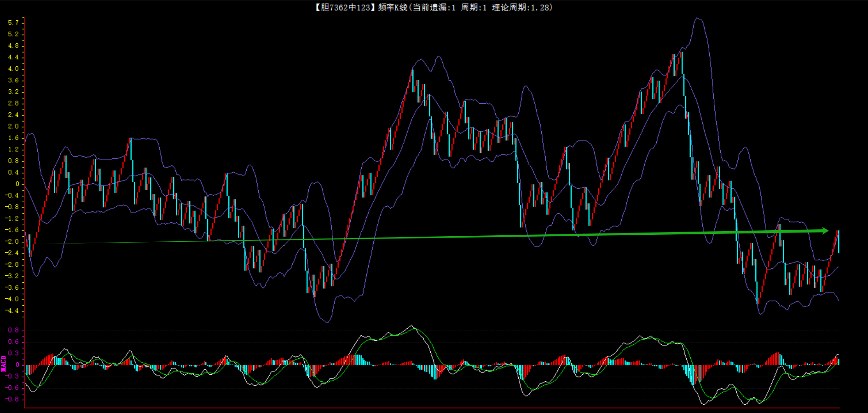Click the highest peak of the upper band
The width and height of the screenshot is (868, 413).
[698, 18]
